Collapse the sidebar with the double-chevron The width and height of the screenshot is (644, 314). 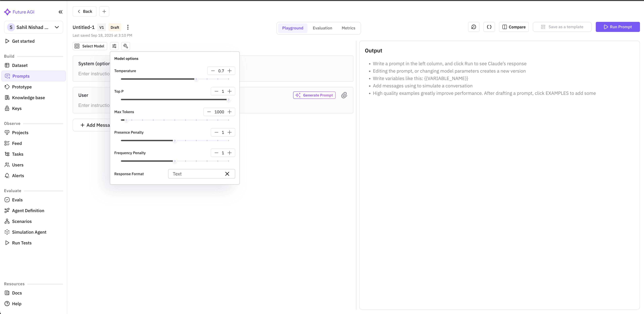[60, 12]
